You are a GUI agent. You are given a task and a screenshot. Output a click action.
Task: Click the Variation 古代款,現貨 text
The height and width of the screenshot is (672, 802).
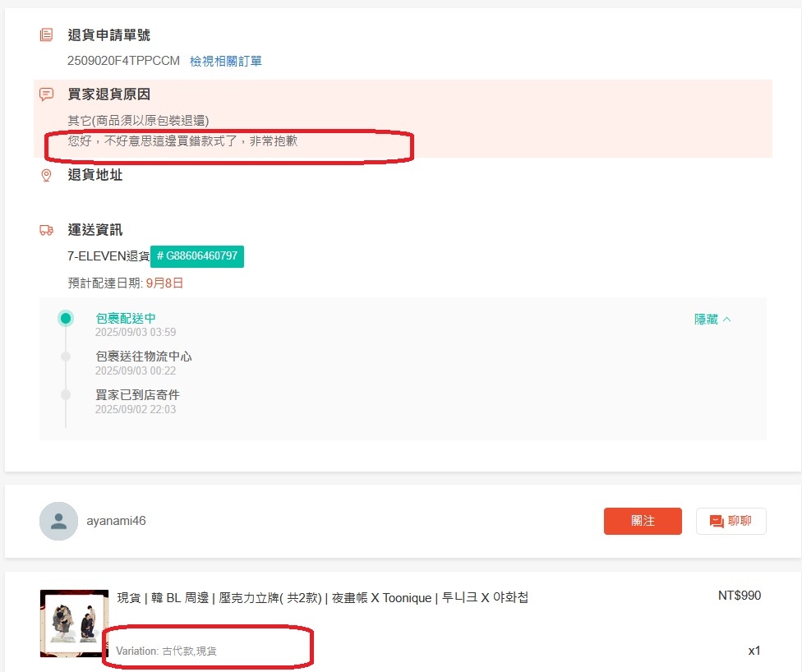click(166, 651)
